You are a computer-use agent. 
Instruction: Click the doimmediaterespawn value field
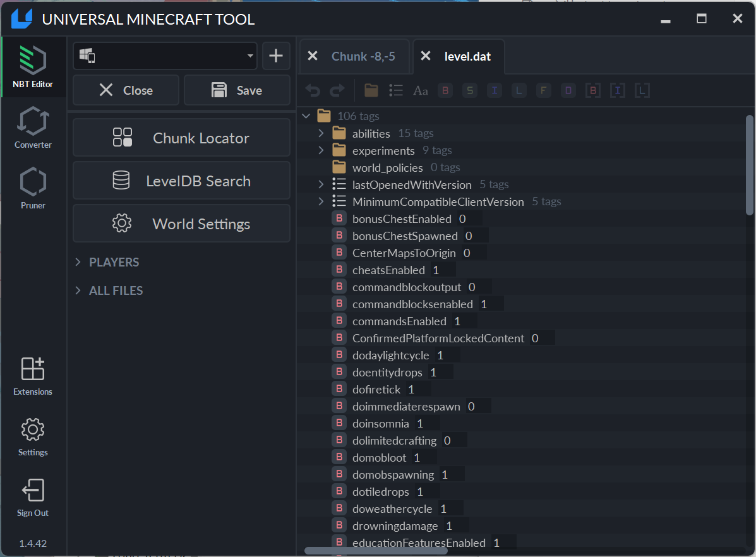coord(478,407)
